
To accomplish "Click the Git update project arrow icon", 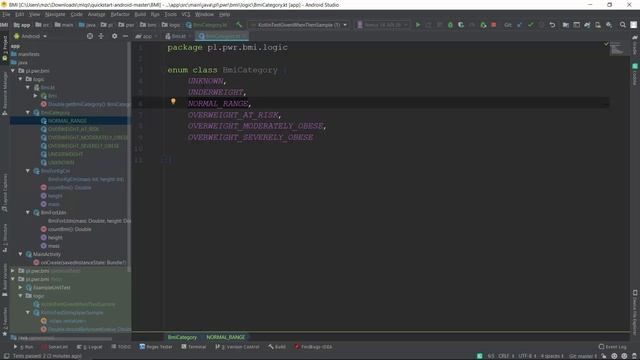I will click(x=519, y=25).
